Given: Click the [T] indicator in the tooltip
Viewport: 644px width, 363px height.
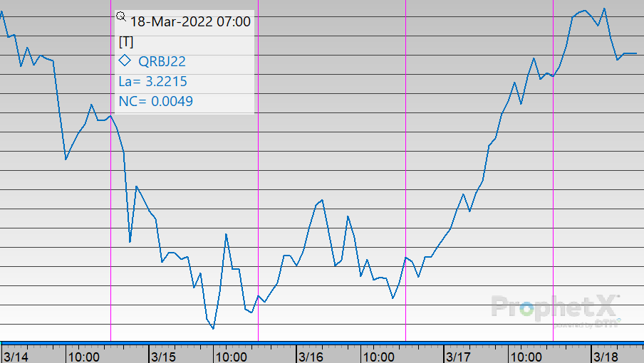Looking at the screenshot, I should tap(125, 41).
